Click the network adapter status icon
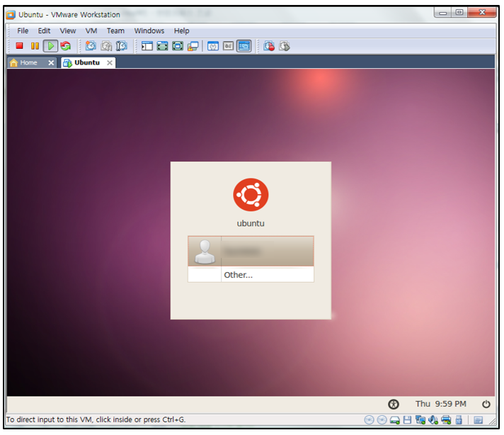 (420, 420)
